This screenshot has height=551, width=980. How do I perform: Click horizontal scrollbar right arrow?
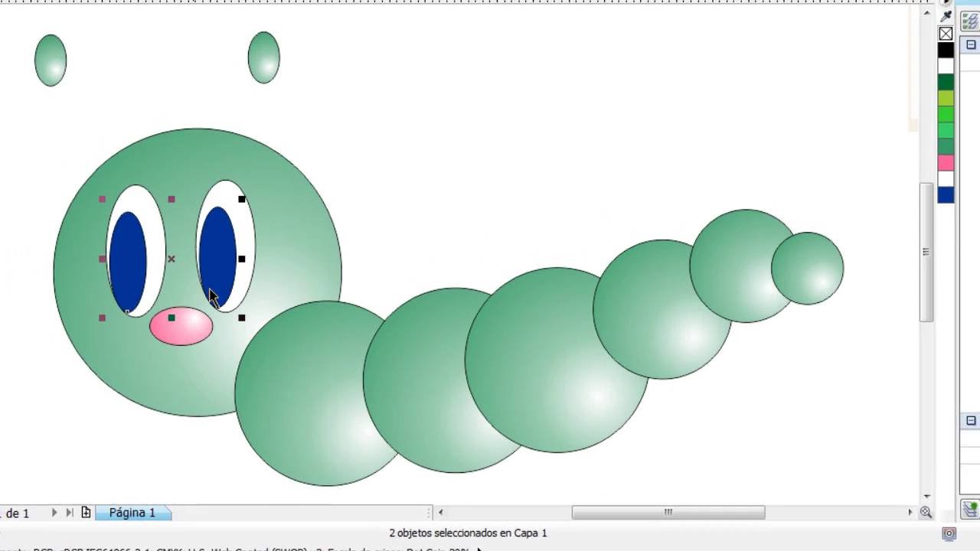pyautogui.click(x=910, y=513)
